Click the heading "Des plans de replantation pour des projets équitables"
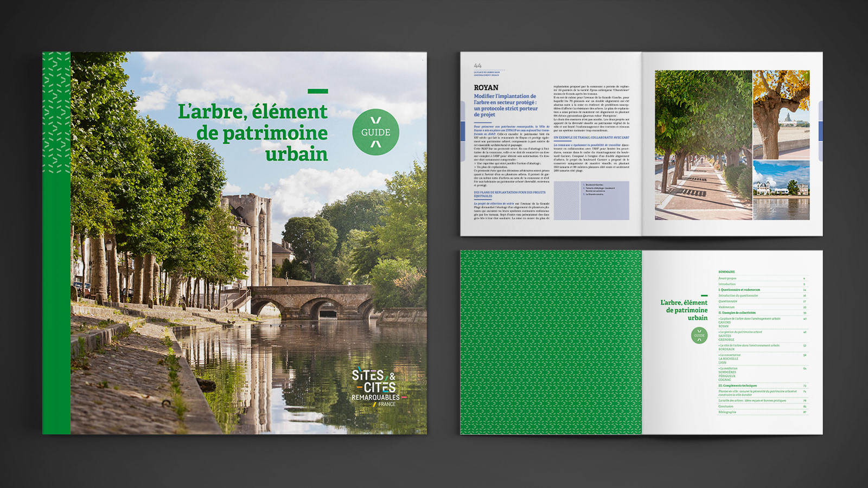This screenshot has height=488, width=868. pos(510,194)
